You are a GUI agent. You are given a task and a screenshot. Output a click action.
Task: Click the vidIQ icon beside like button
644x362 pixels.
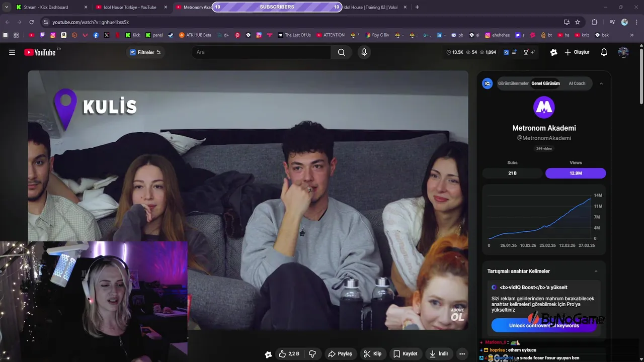[268, 354]
